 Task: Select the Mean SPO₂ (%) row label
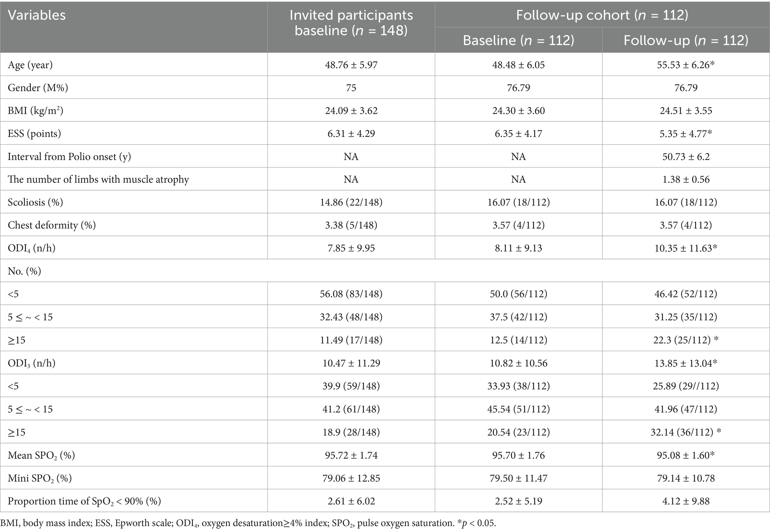41,455
